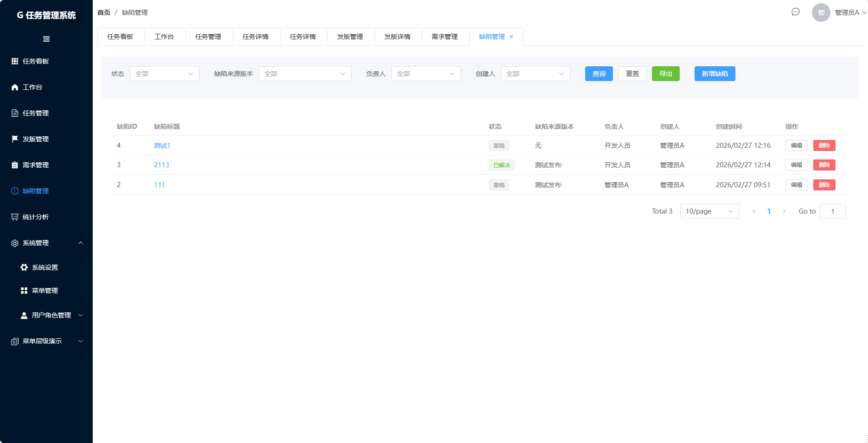Image resolution: width=868 pixels, height=443 pixels.
Task: Open the 10/page page size dropdown
Action: click(x=710, y=211)
